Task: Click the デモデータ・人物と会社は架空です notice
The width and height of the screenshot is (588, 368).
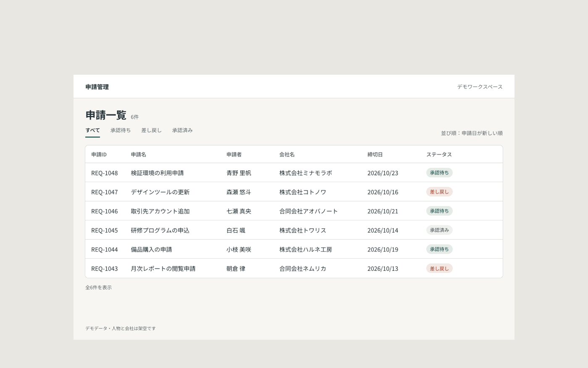Action: pyautogui.click(x=121, y=328)
